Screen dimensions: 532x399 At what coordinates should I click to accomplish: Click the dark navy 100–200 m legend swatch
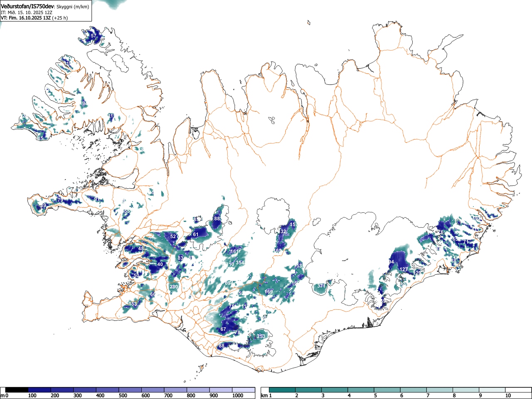click(x=39, y=390)
